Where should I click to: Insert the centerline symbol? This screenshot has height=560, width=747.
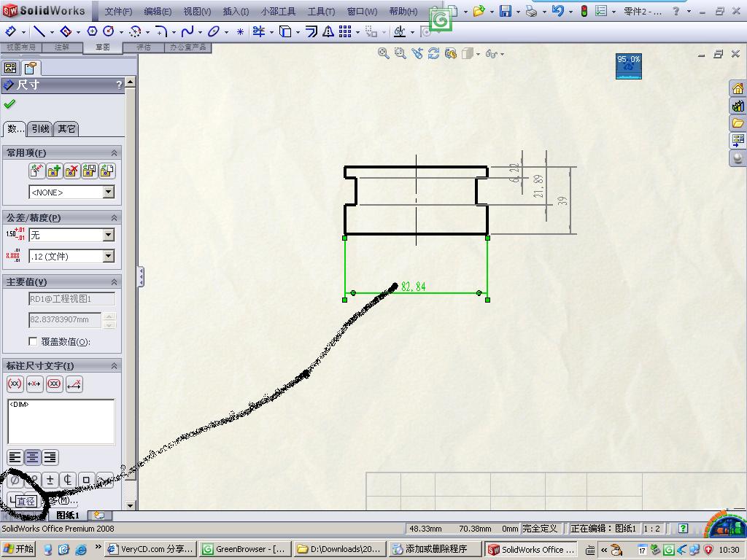[68, 480]
